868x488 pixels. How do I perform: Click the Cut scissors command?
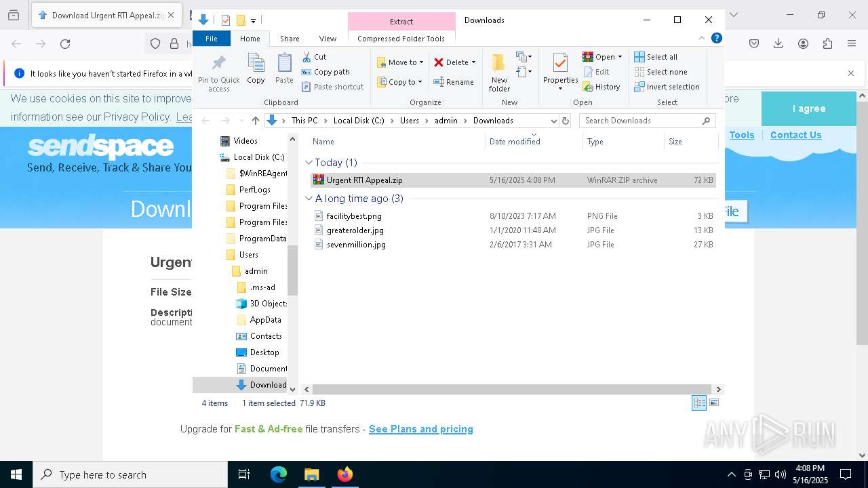tap(314, 57)
